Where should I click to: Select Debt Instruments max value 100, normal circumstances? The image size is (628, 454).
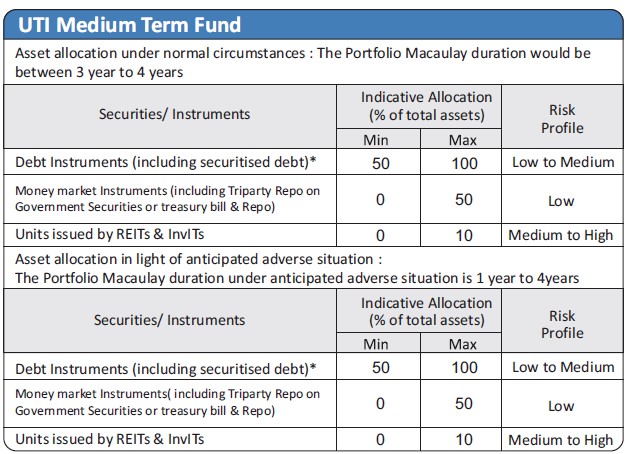point(464,163)
